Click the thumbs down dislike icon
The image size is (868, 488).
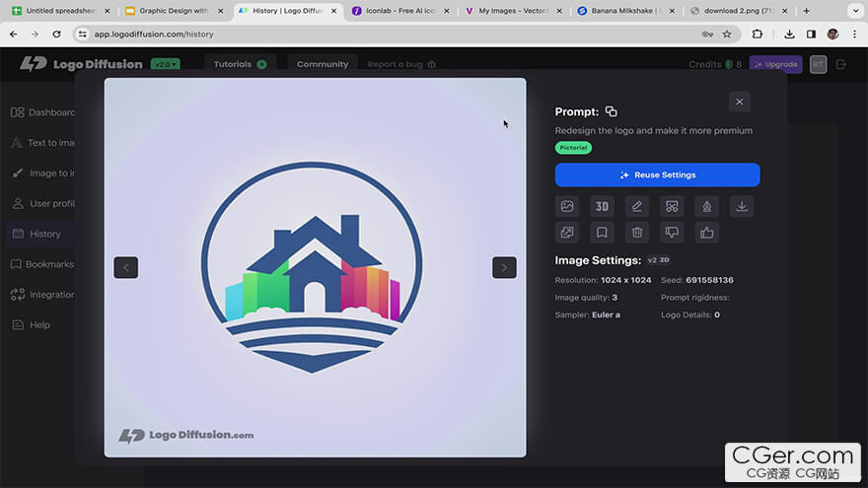coord(672,233)
